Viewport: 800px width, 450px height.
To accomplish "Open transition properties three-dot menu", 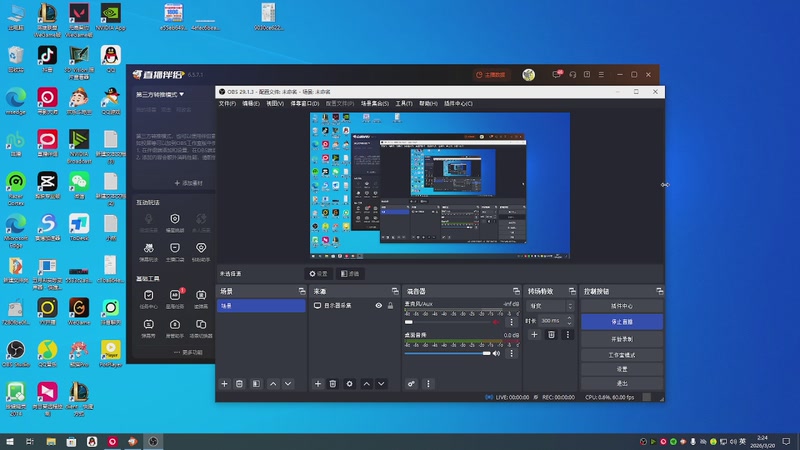I will (567, 335).
